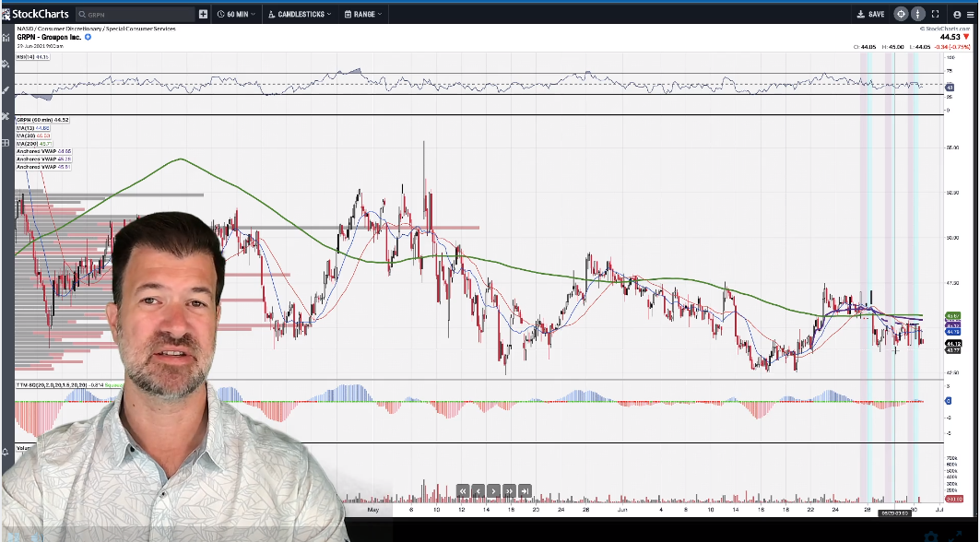
Task: Click blue settings badge beside Groupon Inc.
Action: pyautogui.click(x=89, y=37)
